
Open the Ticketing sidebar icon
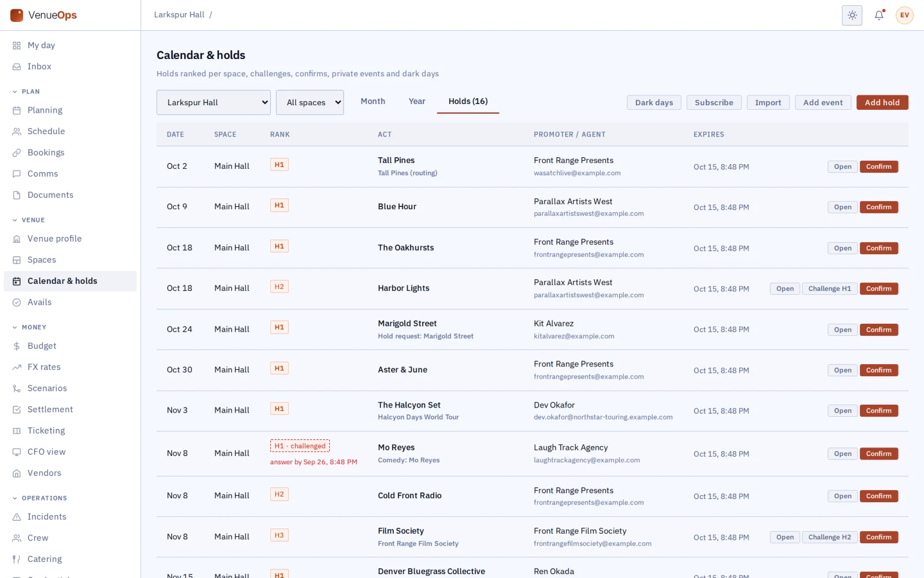click(17, 431)
